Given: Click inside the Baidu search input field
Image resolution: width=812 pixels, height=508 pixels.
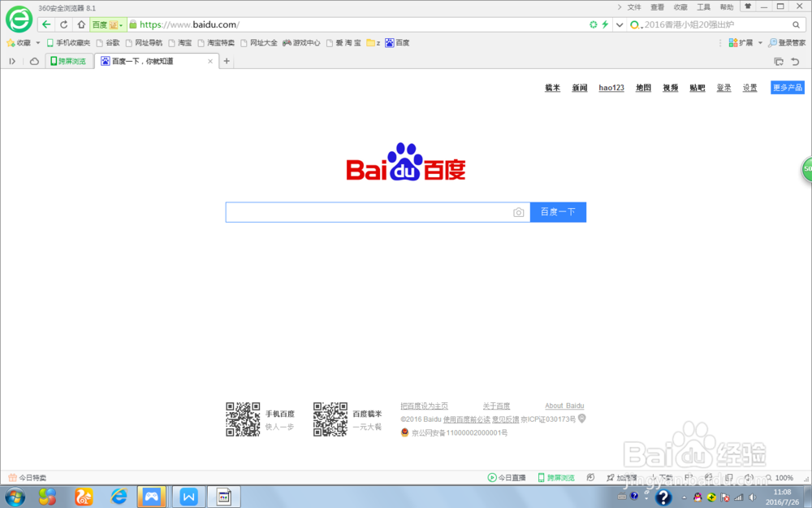Looking at the screenshot, I should [365, 211].
